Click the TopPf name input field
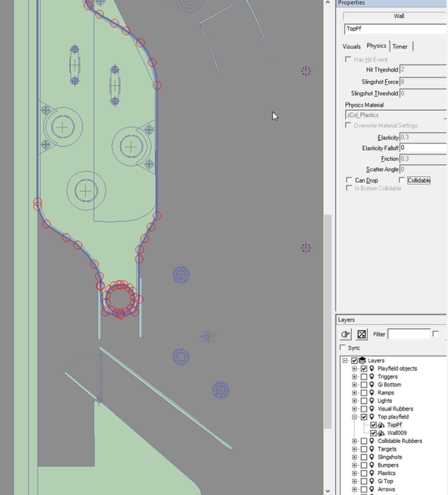The height and width of the screenshot is (495, 448). [x=396, y=29]
